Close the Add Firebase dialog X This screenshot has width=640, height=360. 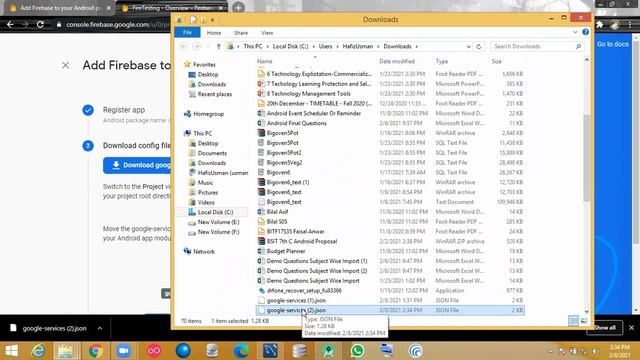pyautogui.click(x=65, y=65)
